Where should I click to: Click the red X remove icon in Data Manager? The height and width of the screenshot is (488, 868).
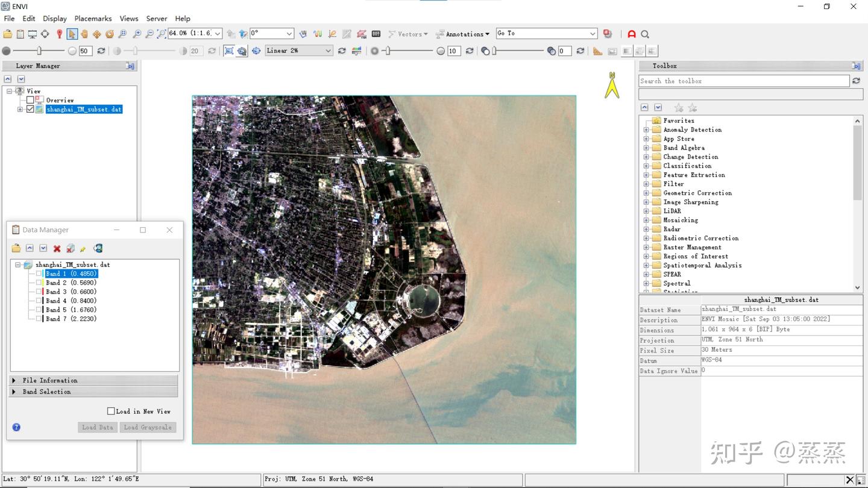(57, 248)
